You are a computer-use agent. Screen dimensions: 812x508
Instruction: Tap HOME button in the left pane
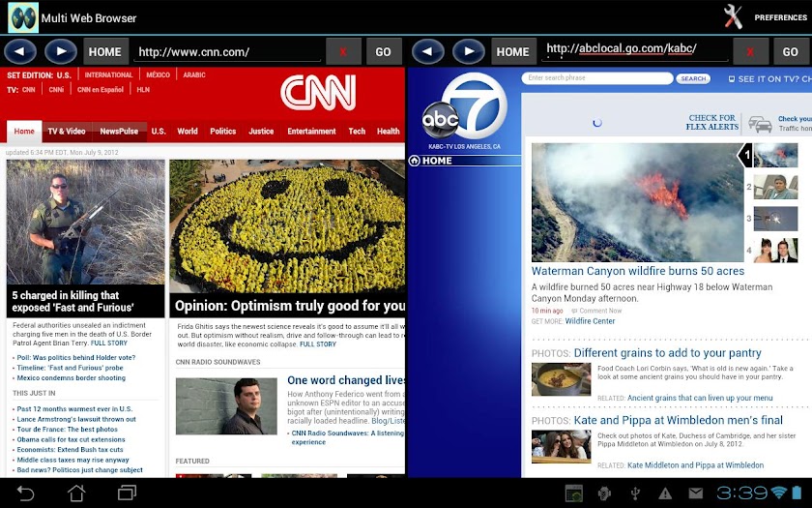pos(105,52)
